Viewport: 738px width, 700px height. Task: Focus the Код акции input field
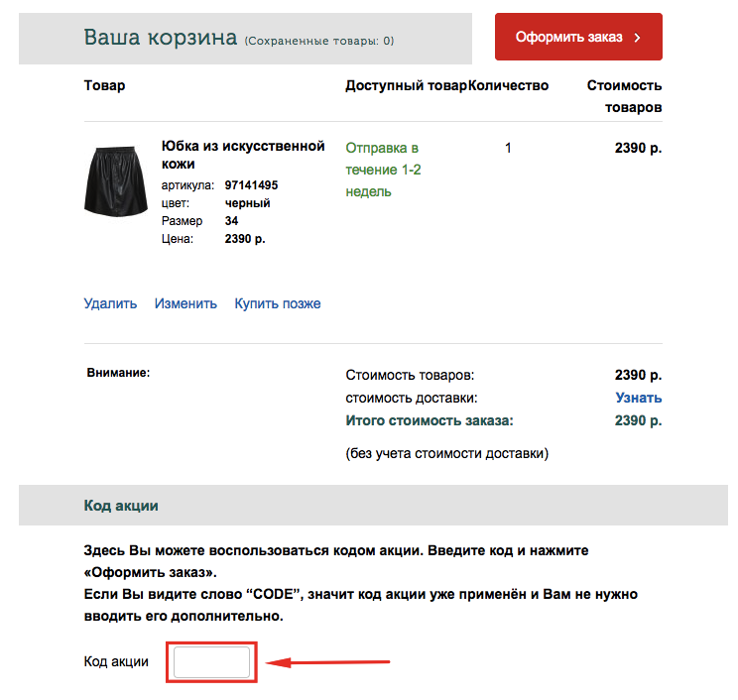(212, 662)
